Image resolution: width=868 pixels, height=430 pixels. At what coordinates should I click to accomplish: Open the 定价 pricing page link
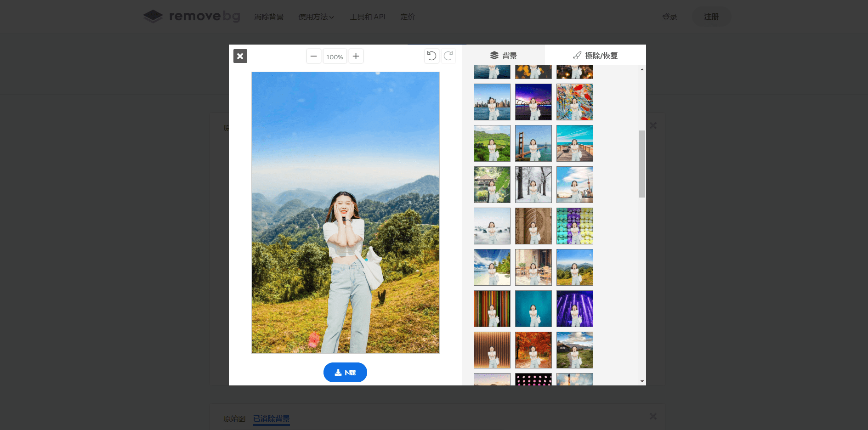pos(408,17)
